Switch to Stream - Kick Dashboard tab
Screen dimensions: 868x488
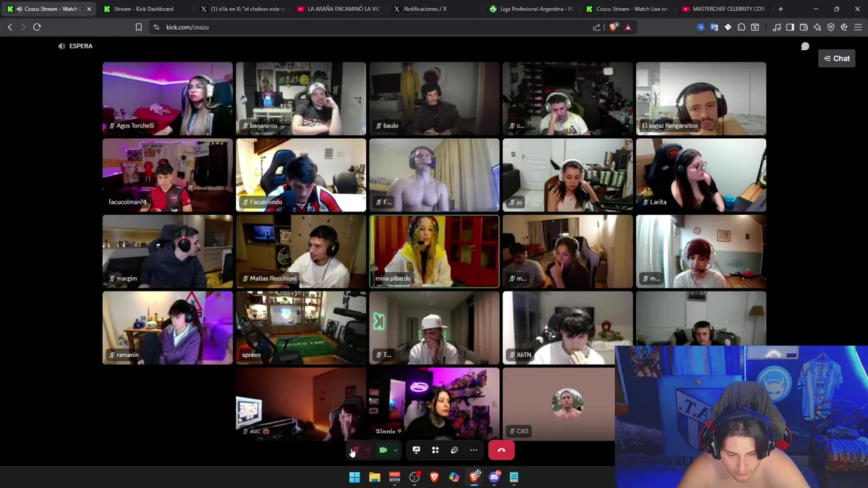(x=144, y=9)
